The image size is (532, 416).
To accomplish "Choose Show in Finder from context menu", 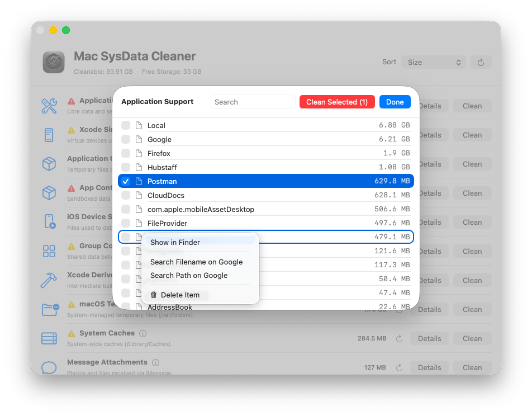I will [200, 243].
